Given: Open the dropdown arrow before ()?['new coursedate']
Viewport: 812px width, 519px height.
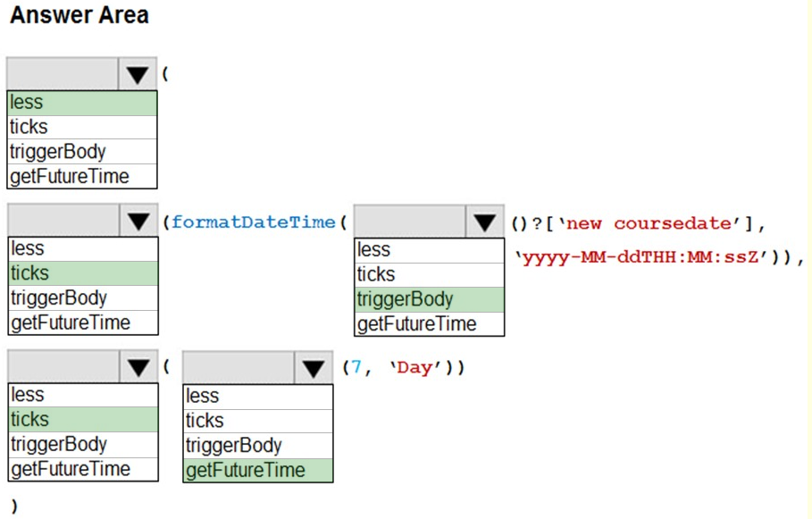Looking at the screenshot, I should tap(484, 222).
